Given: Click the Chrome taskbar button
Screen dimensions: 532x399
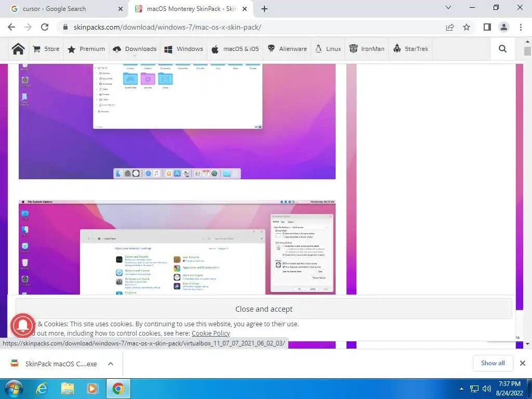Looking at the screenshot, I should 118,389.
